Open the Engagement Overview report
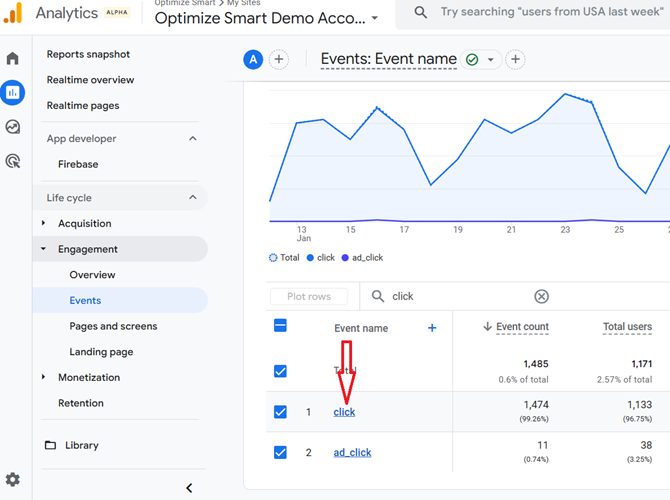Image resolution: width=670 pixels, height=500 pixels. (x=92, y=275)
